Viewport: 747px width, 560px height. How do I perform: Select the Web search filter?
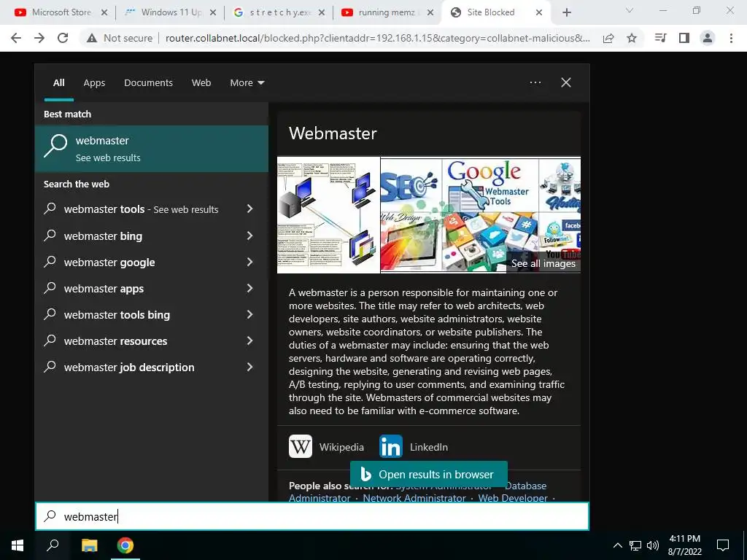tap(201, 83)
